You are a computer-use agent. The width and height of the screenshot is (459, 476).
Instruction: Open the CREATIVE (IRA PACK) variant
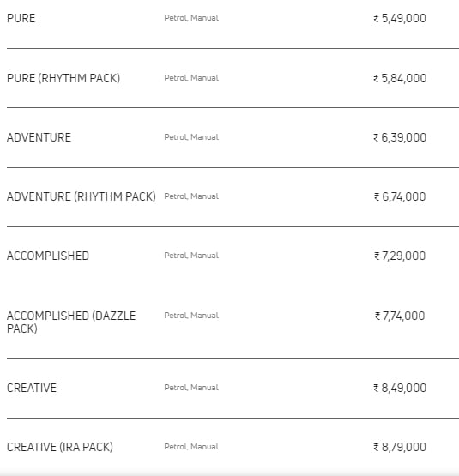(x=60, y=447)
